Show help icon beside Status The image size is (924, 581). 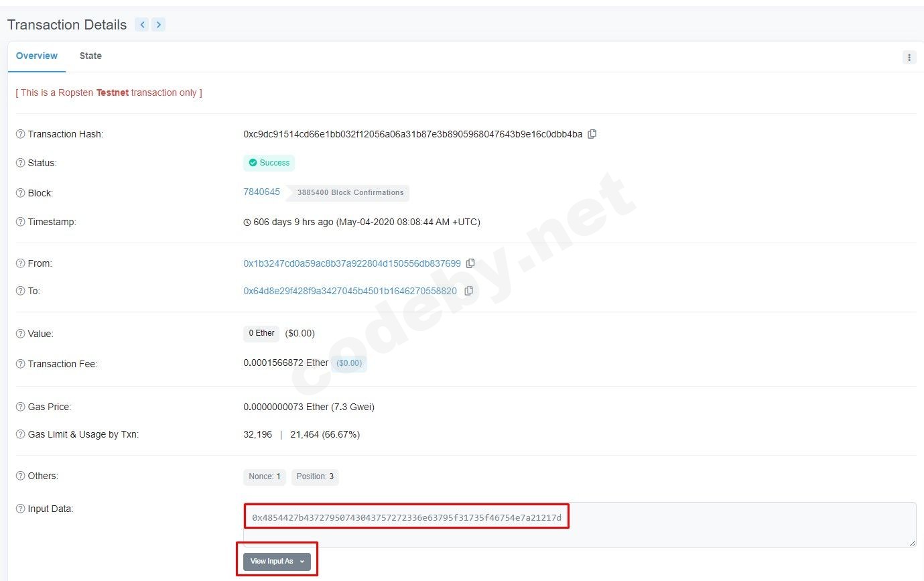pyautogui.click(x=20, y=163)
